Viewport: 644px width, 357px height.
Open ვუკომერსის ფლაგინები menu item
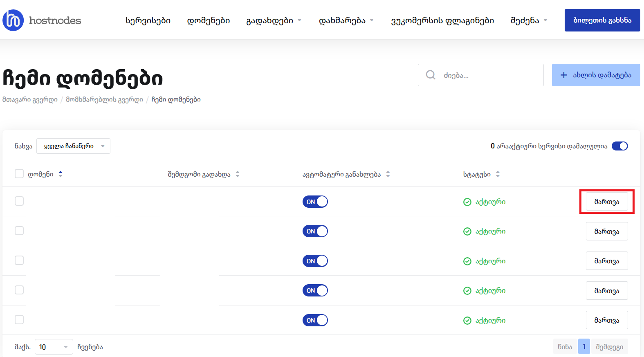(x=442, y=20)
